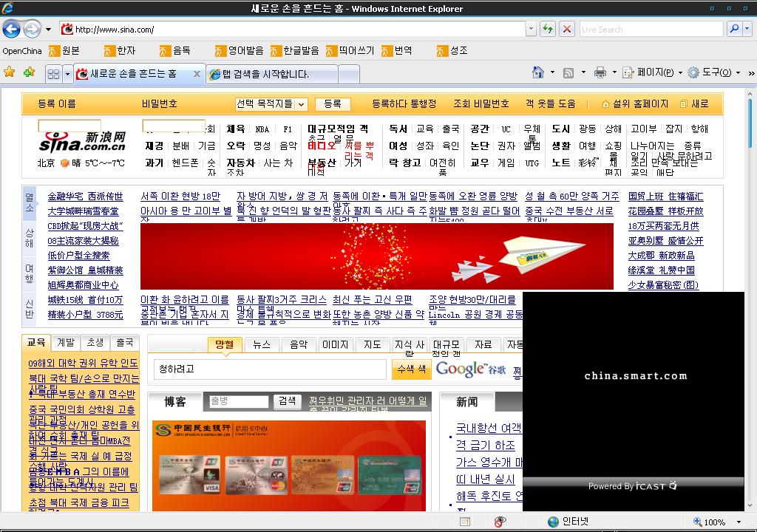Click the 한글발음 links bar button
Screen dimensions: 757x532
click(295, 51)
